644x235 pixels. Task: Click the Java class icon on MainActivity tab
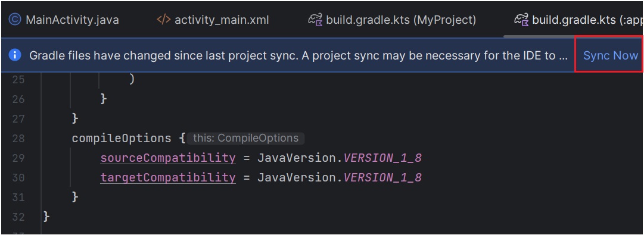[15, 19]
